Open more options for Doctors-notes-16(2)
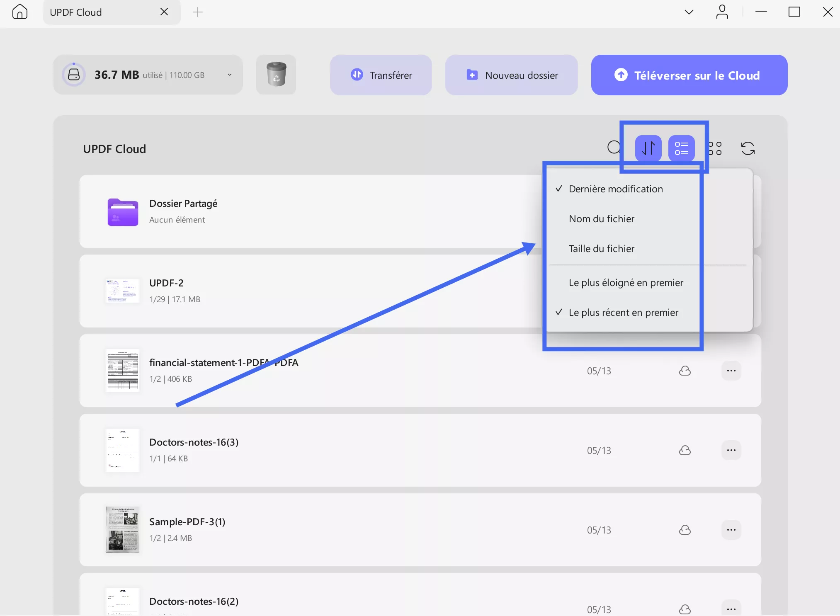 731,609
